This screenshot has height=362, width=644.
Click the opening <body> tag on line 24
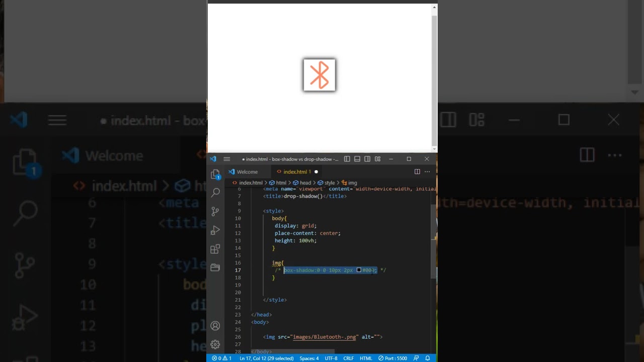[260, 322]
